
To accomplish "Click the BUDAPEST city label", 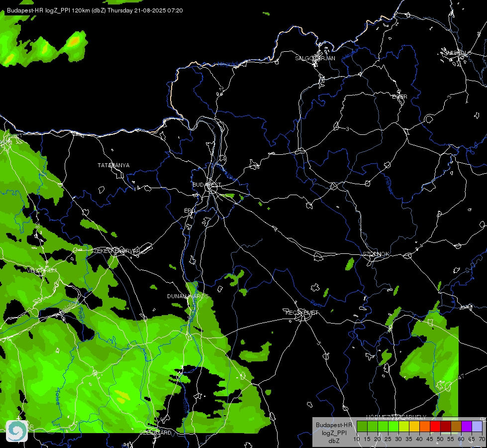I will pyautogui.click(x=207, y=185).
